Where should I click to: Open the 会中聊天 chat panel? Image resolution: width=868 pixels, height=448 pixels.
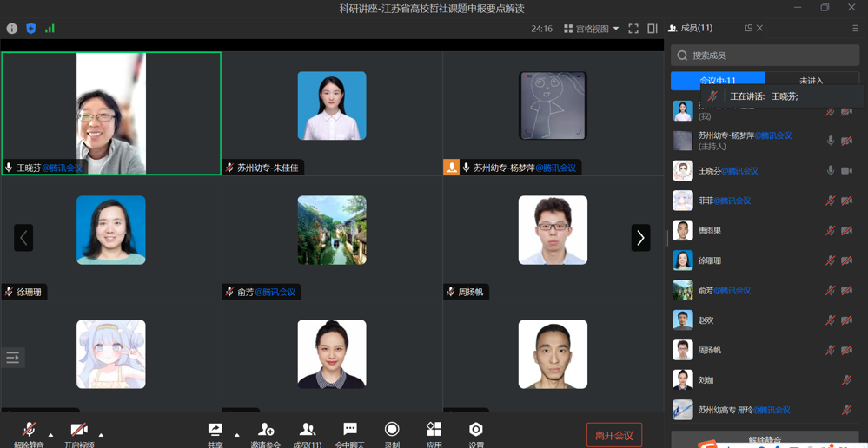(350, 430)
